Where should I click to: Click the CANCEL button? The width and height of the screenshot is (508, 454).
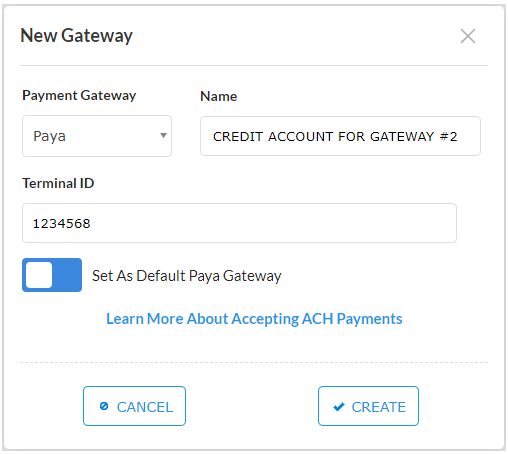coord(134,406)
